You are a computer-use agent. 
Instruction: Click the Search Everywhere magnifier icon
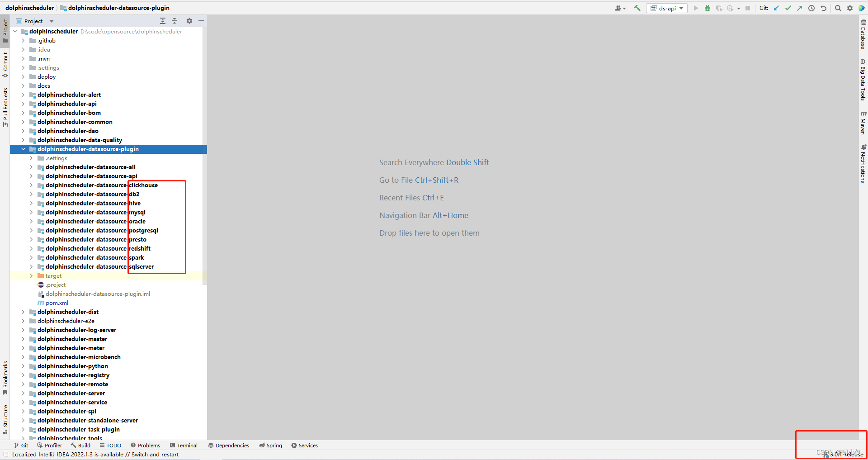(x=838, y=8)
